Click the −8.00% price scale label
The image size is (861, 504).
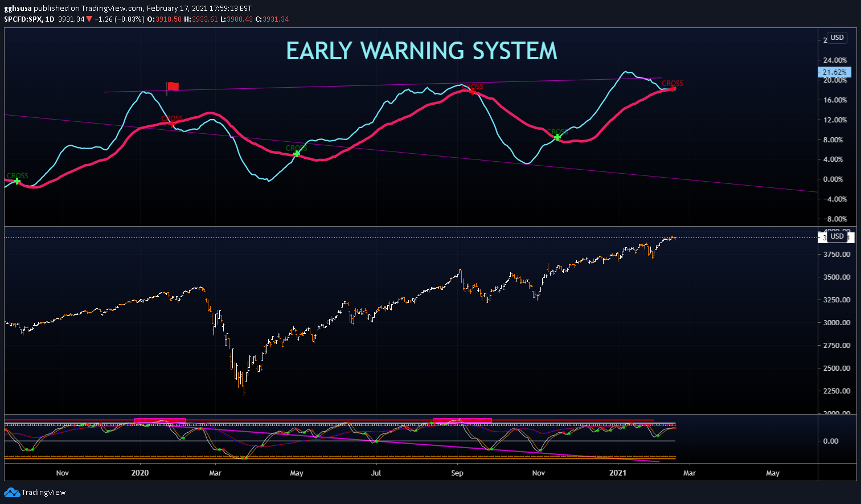pos(835,219)
